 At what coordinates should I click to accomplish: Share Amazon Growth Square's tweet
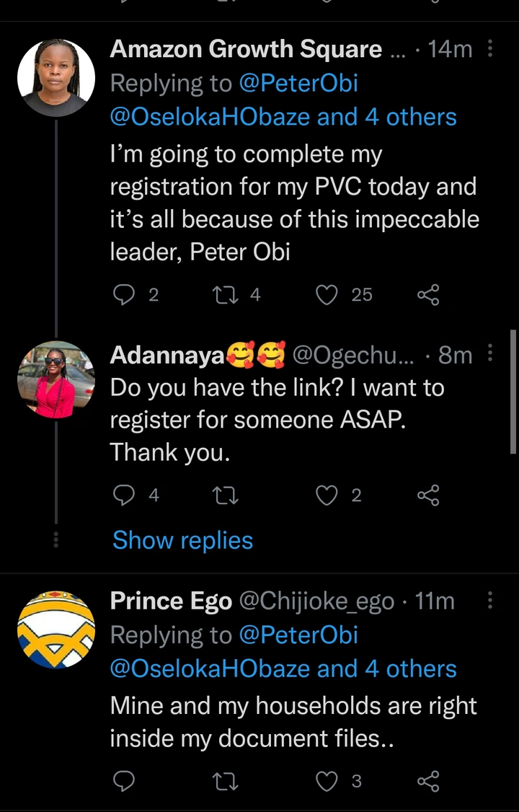[428, 294]
